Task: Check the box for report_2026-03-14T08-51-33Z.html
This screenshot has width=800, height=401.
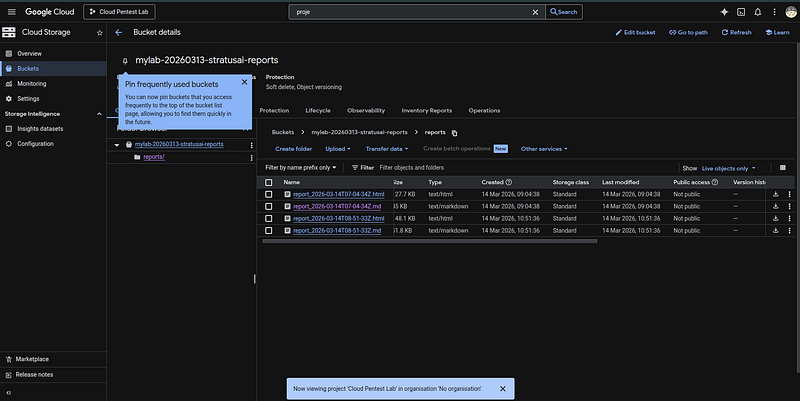Action: 268,218
